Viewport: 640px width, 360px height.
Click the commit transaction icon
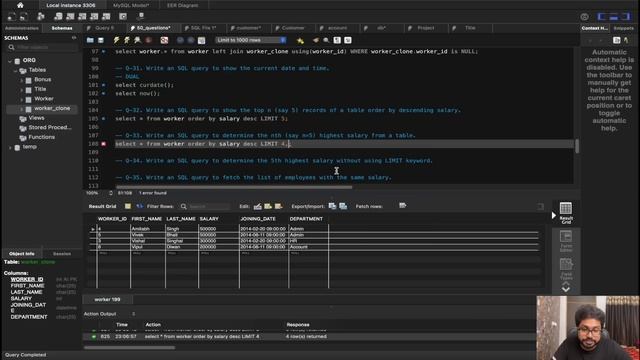point(180,40)
